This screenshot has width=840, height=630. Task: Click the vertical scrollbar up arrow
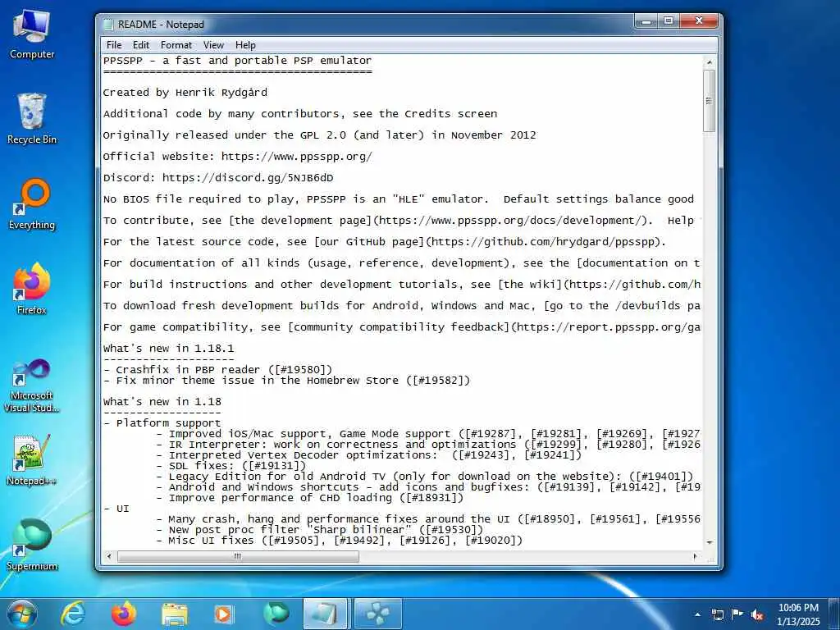pyautogui.click(x=710, y=62)
